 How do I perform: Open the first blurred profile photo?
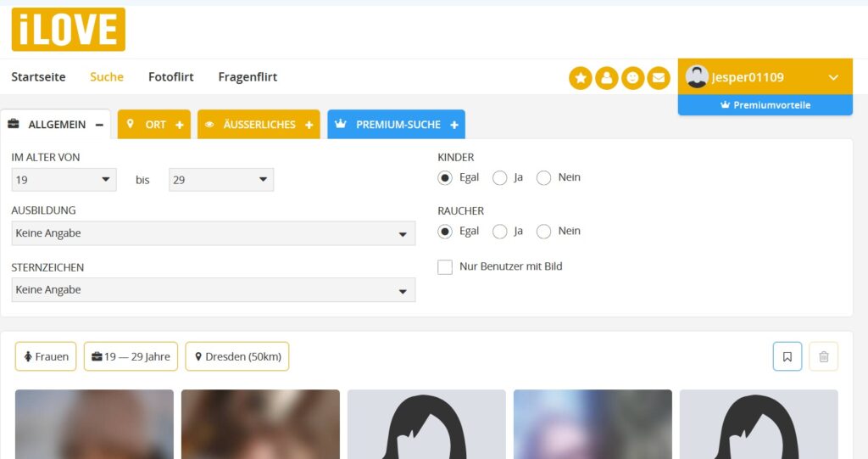tap(94, 424)
